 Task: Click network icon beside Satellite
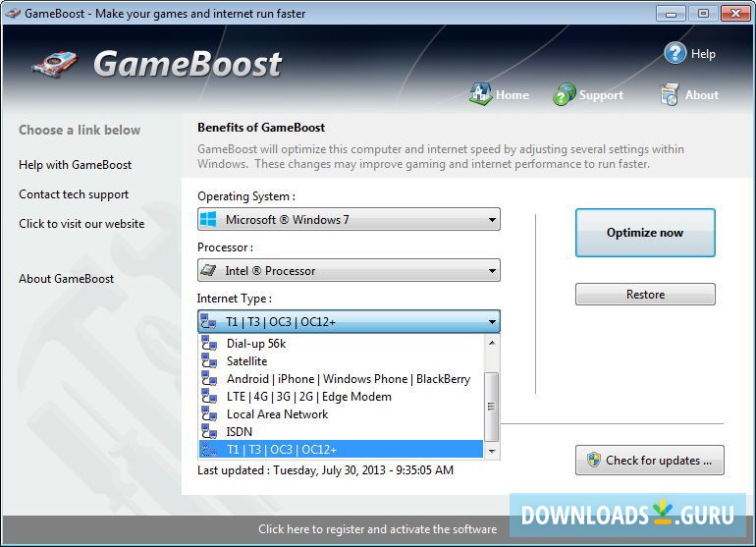point(209,360)
